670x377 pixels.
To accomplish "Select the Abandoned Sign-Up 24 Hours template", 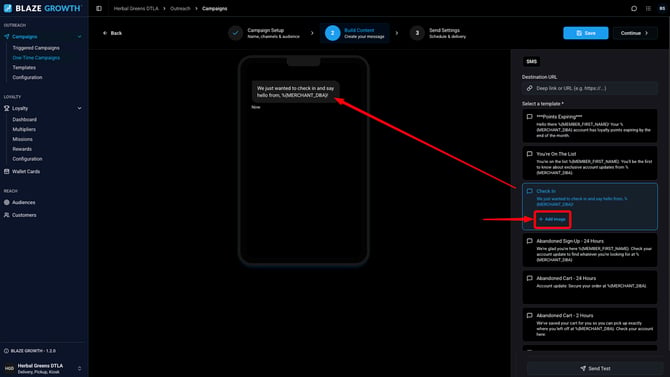I will (590, 250).
